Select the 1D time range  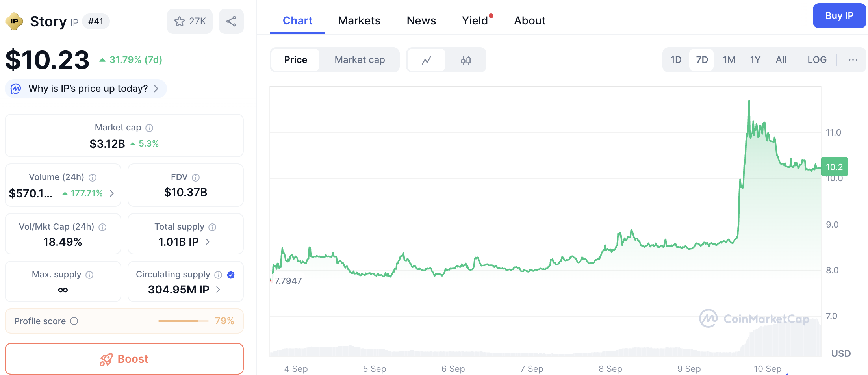click(676, 59)
